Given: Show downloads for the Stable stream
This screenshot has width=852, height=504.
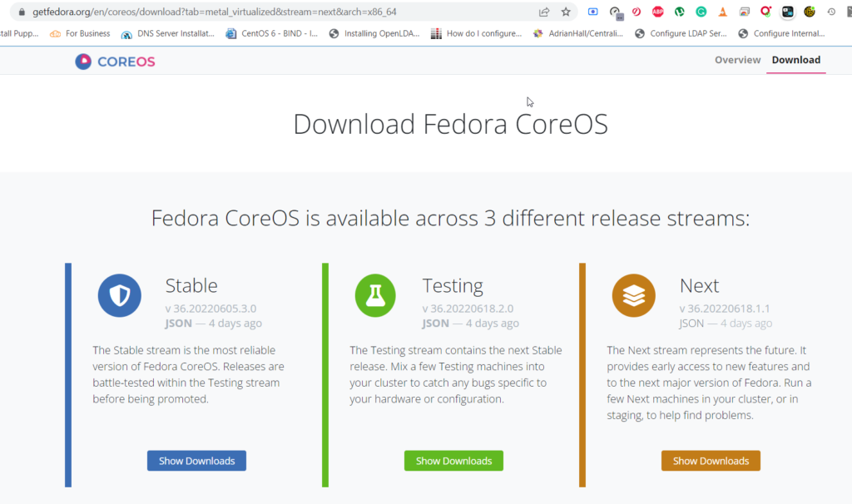Looking at the screenshot, I should (196, 461).
